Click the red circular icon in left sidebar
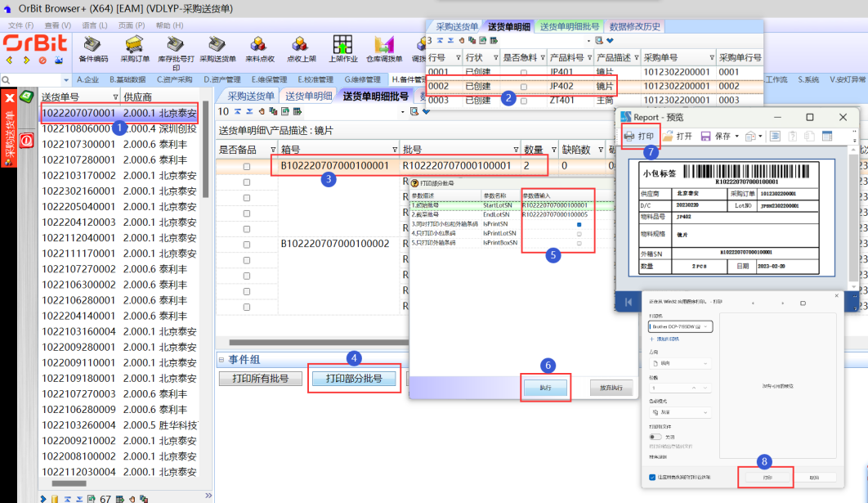868x503 pixels. [26, 141]
